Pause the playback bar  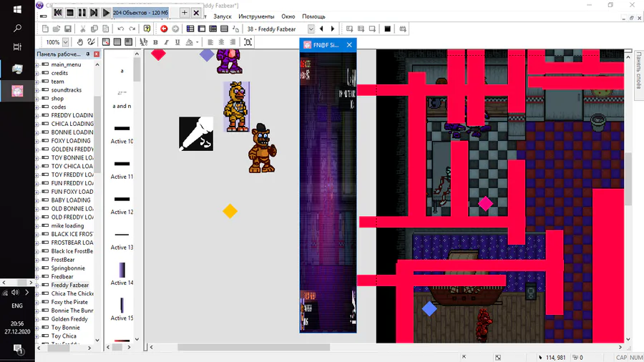coord(82,13)
